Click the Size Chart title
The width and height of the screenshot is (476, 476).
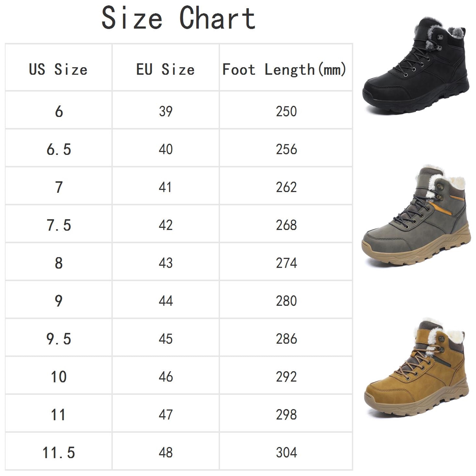click(x=178, y=18)
